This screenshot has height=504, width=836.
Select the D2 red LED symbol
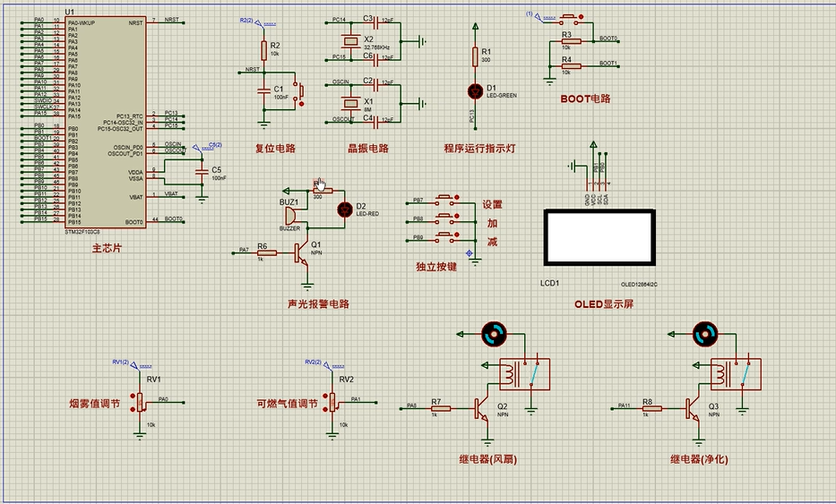345,209
